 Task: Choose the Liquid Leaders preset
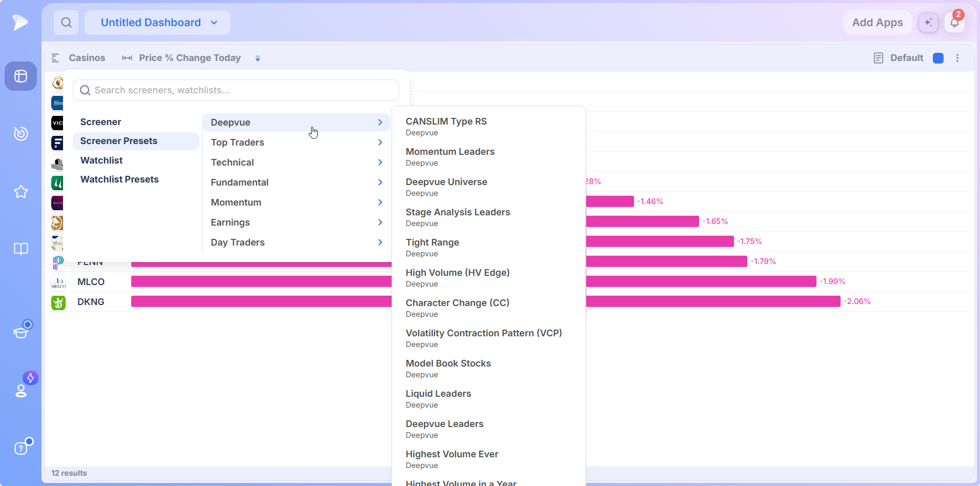(488, 399)
